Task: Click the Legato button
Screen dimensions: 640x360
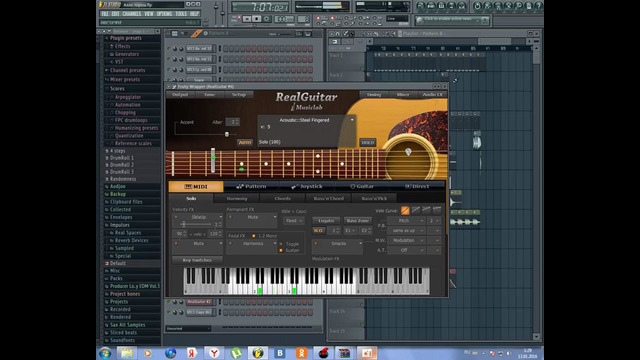Action: (326, 221)
